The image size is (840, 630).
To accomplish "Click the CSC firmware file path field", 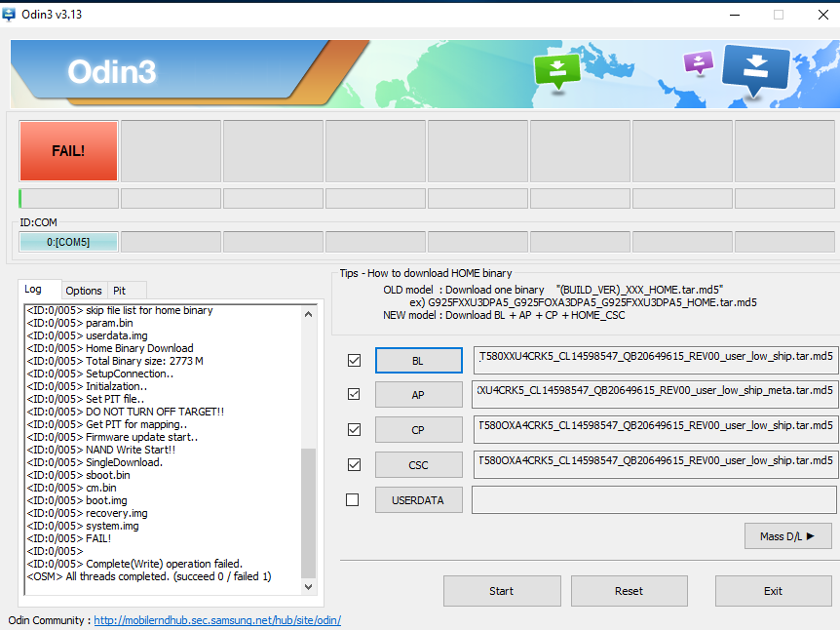I will click(656, 464).
